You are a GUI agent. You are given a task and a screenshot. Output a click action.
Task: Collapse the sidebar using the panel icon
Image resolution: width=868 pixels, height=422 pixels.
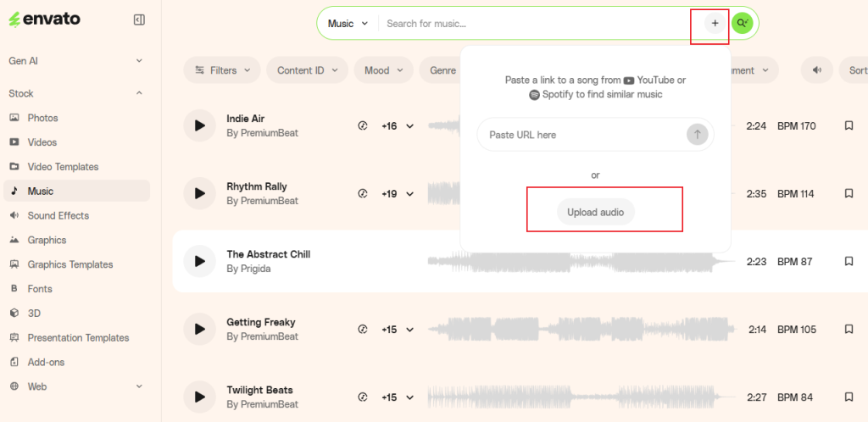click(139, 19)
